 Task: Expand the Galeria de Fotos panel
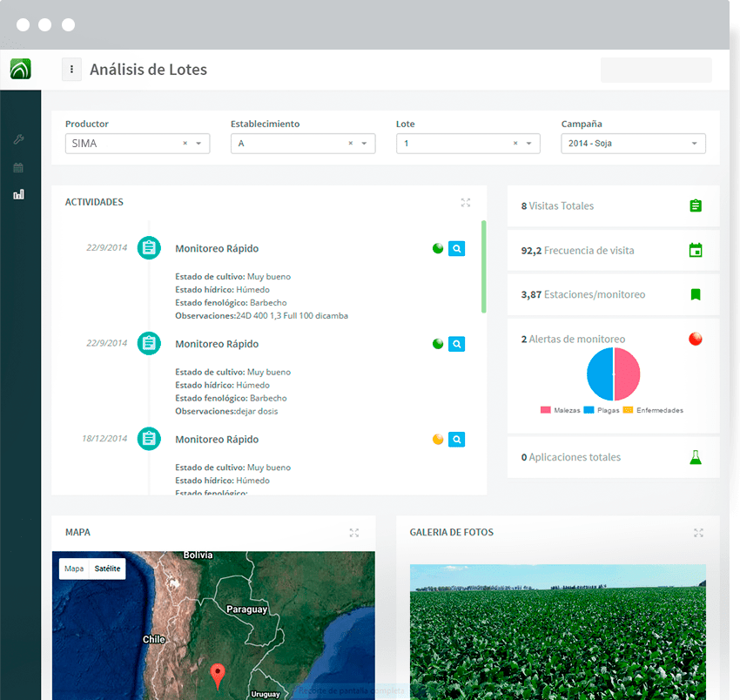coord(698,533)
